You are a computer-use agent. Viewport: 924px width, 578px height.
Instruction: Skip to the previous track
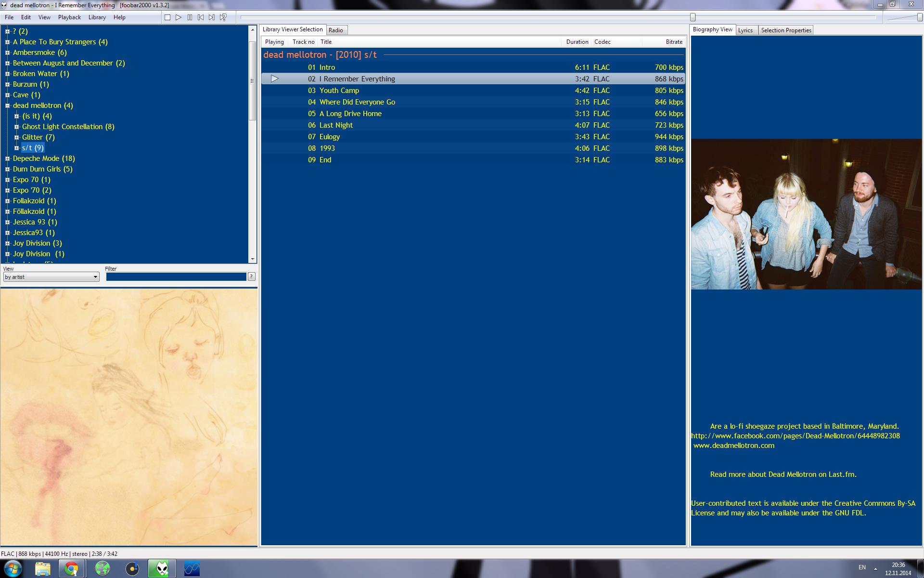tap(201, 17)
